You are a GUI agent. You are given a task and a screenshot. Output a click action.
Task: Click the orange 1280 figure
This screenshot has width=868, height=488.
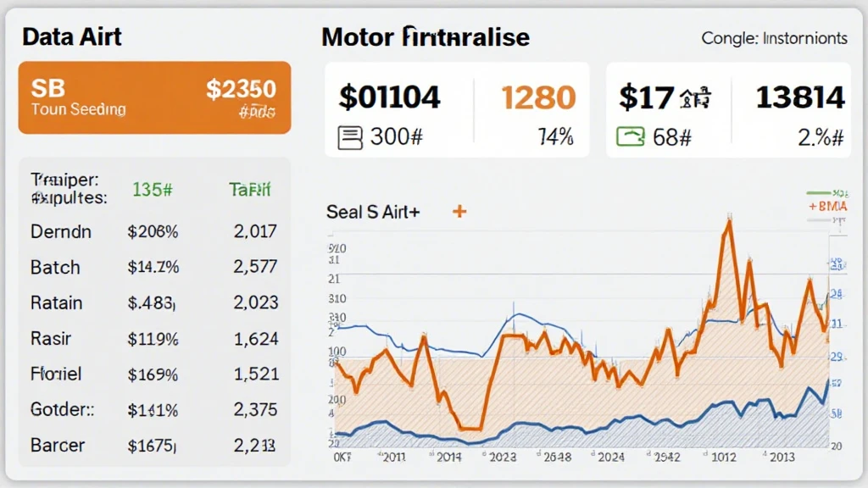(x=537, y=97)
